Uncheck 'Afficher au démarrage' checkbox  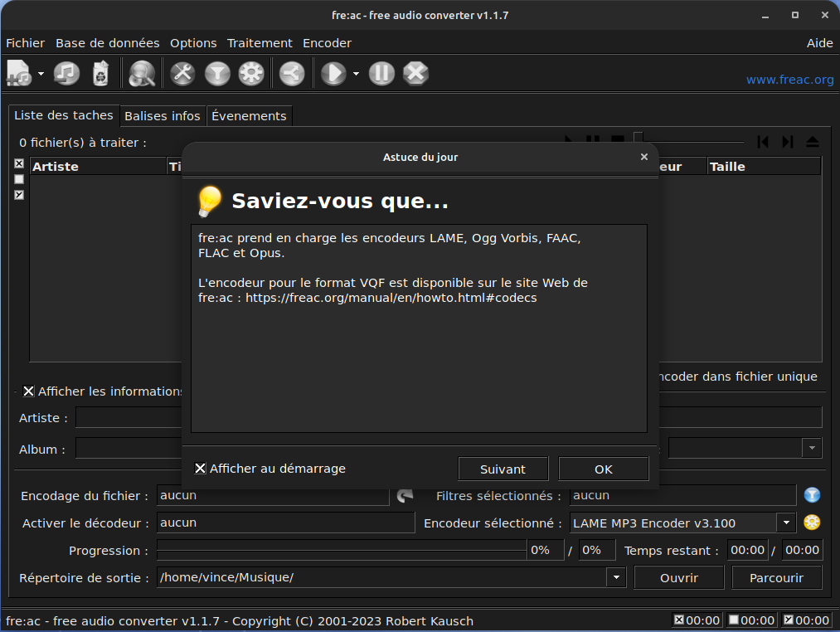point(200,469)
